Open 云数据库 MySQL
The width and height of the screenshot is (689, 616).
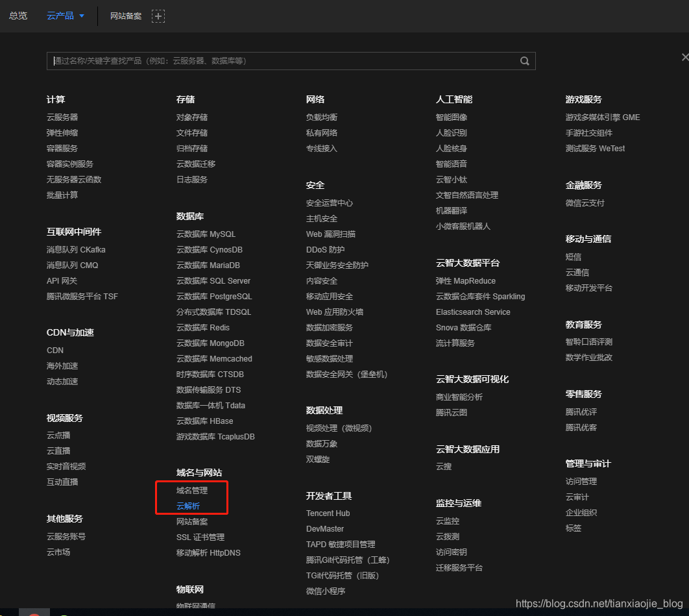[x=206, y=234]
